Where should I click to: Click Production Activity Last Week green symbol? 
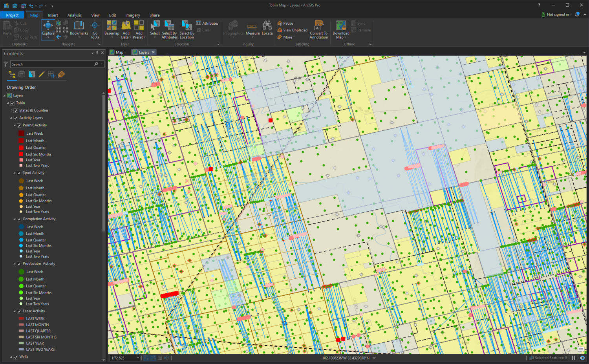[x=22, y=272]
